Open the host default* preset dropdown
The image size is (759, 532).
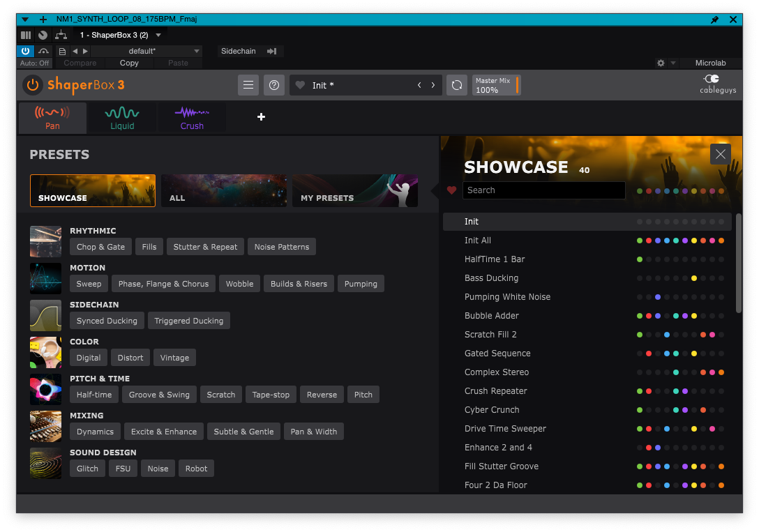click(146, 51)
